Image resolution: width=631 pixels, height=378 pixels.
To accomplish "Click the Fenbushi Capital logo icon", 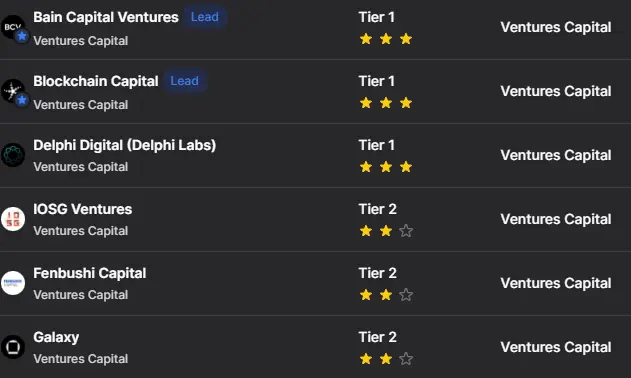I will tap(13, 283).
